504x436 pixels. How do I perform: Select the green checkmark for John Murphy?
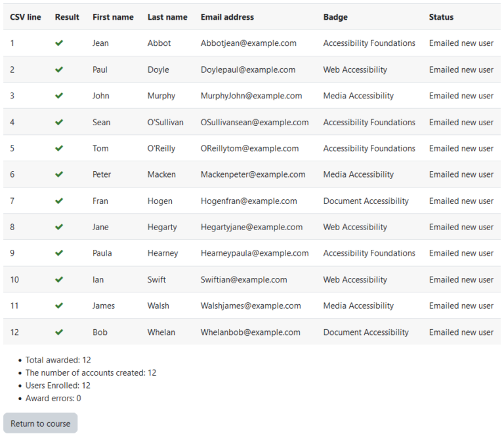click(x=59, y=96)
